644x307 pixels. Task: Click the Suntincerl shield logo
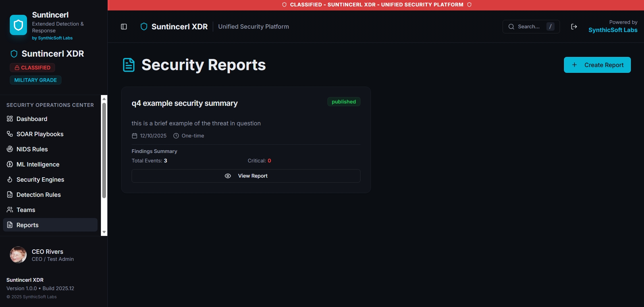18,25
